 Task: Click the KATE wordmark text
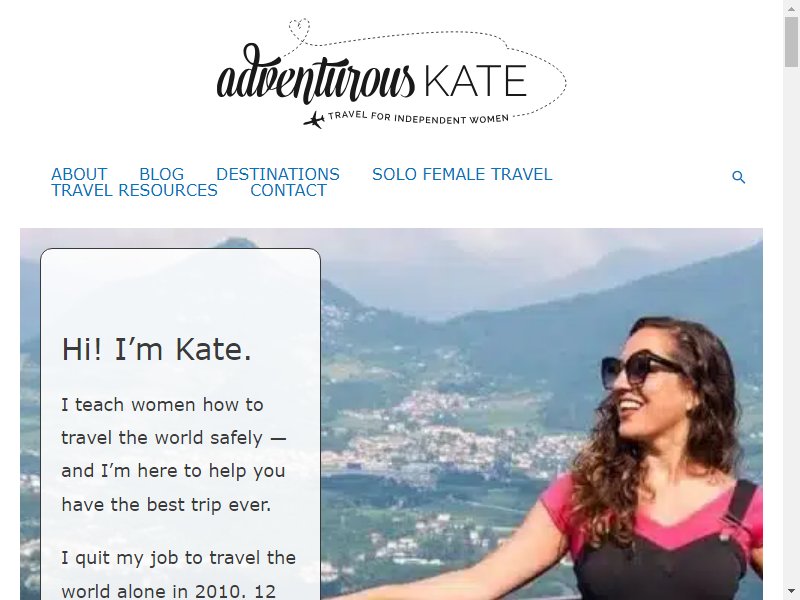point(476,81)
